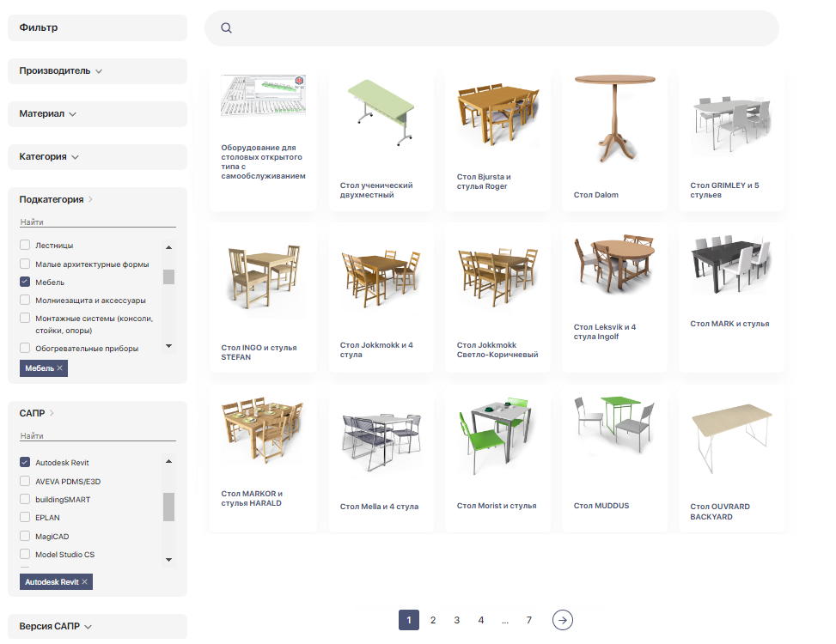This screenshot has height=644, width=836.
Task: Check the MagiCAD option
Action: click(25, 536)
